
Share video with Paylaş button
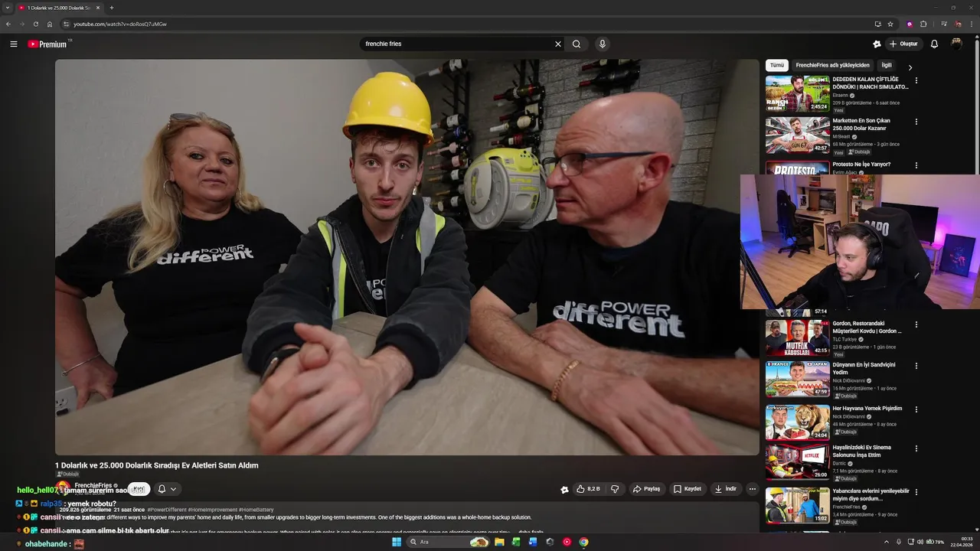[646, 489]
